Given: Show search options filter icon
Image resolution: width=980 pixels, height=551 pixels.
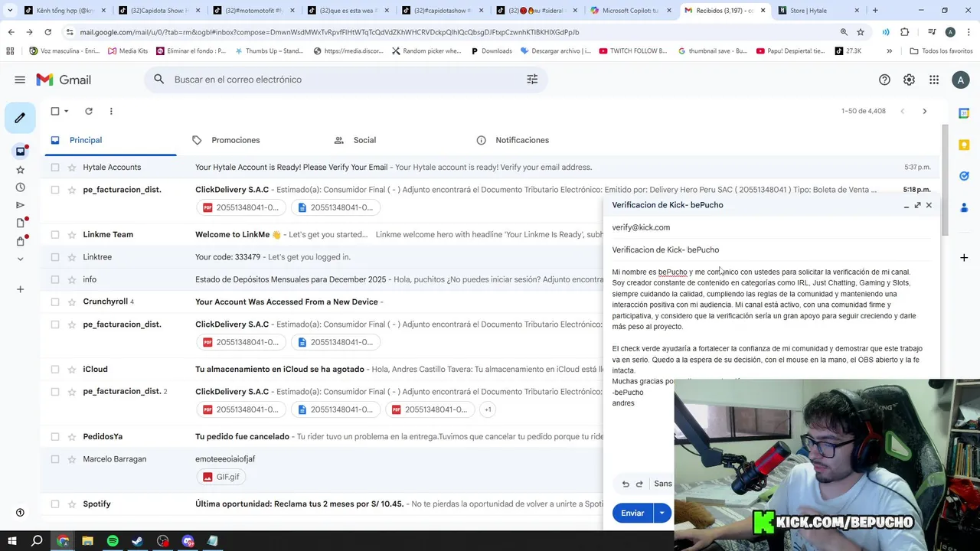Looking at the screenshot, I should 532,80.
